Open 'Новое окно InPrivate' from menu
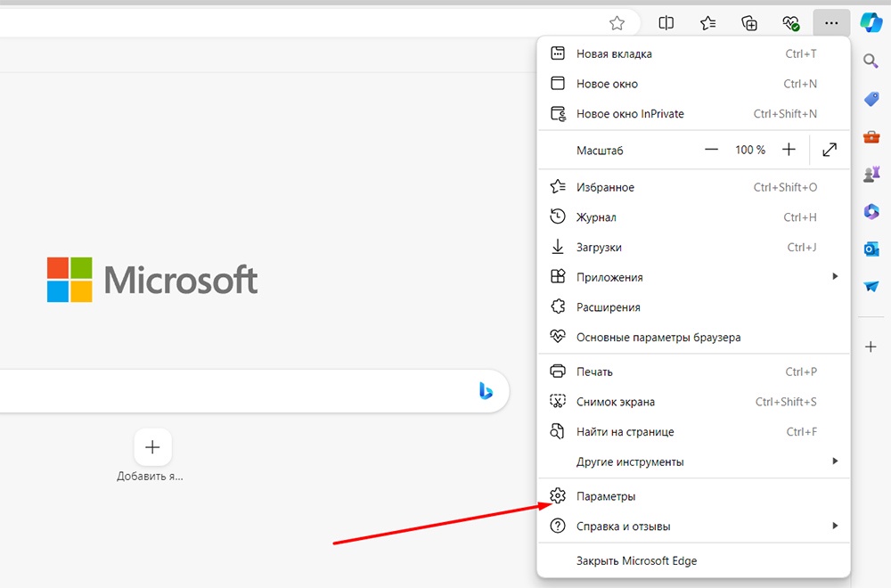Image resolution: width=891 pixels, height=588 pixels. coord(693,114)
